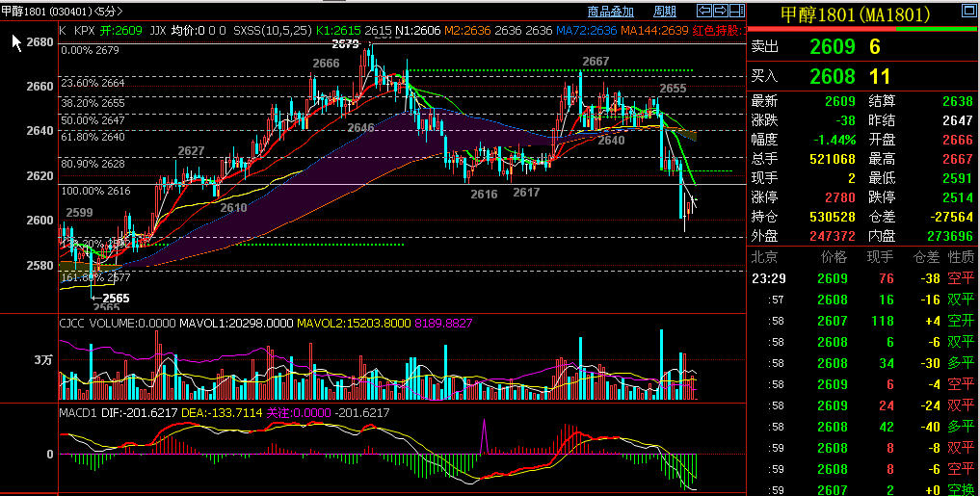Open the 商品叠加 overlay link
The image size is (980, 496).
click(x=611, y=12)
